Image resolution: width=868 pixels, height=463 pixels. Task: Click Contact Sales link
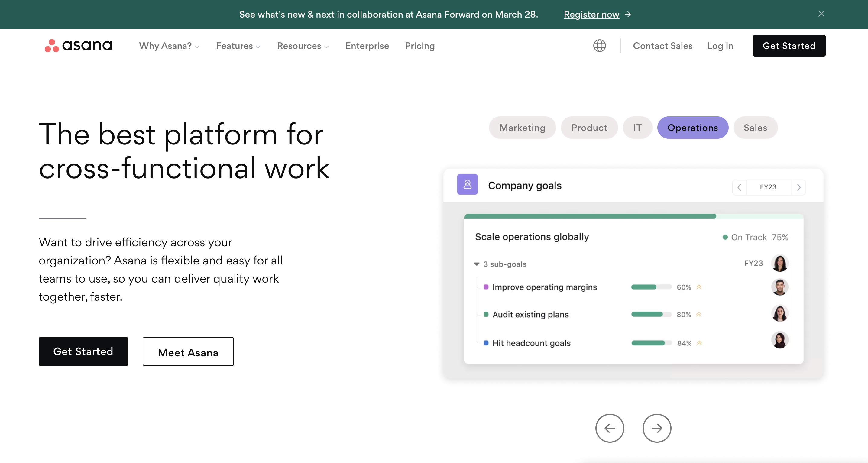662,46
